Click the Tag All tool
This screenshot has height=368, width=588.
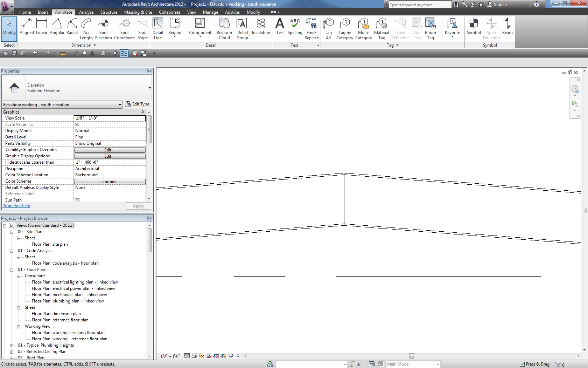point(328,29)
